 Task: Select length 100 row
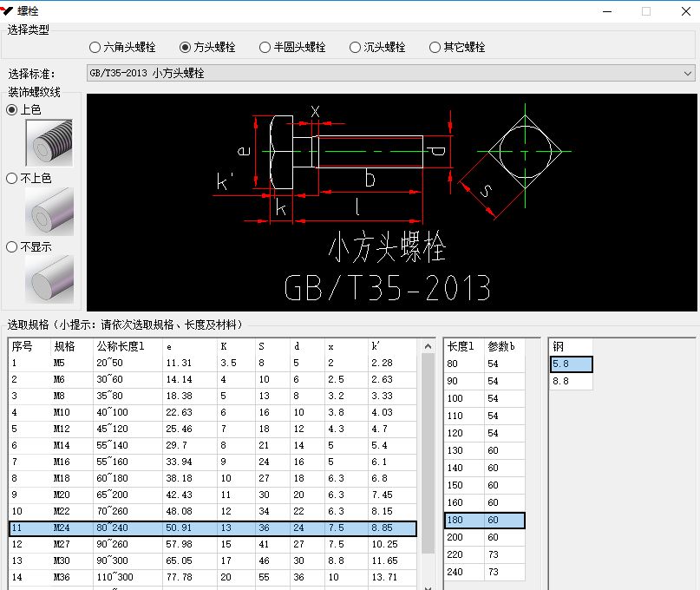click(485, 399)
